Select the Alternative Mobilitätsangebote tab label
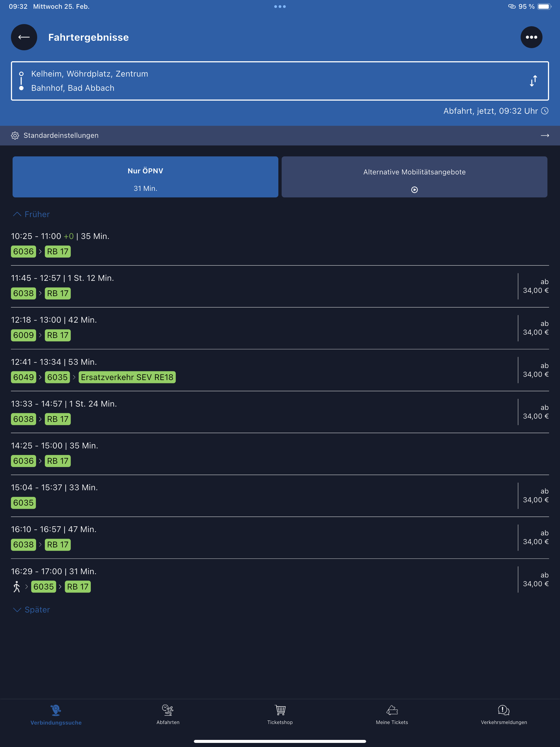This screenshot has height=747, width=560. point(415,172)
